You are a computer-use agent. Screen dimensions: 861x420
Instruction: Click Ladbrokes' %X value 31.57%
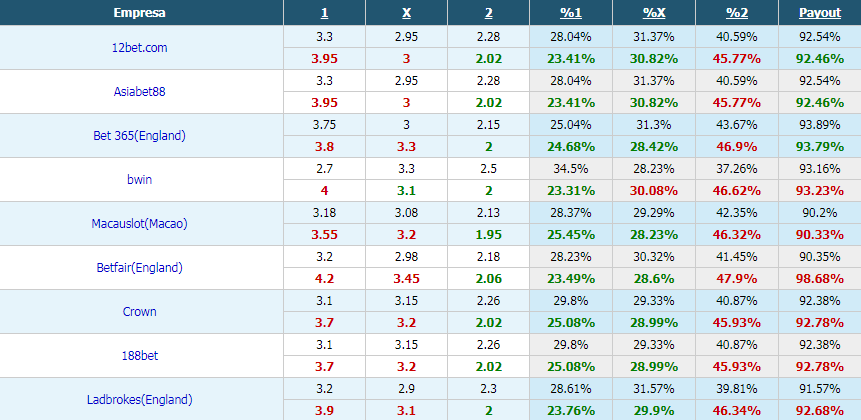pos(653,388)
